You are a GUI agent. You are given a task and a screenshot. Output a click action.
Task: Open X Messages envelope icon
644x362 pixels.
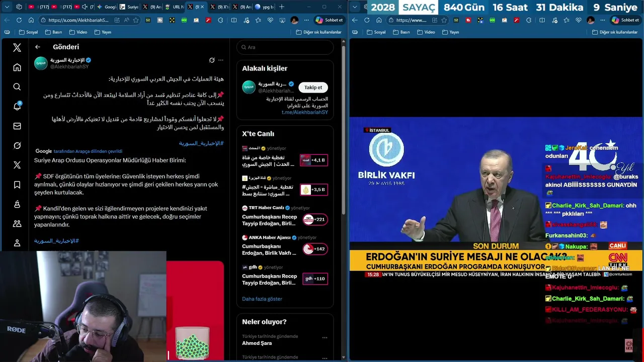17,126
